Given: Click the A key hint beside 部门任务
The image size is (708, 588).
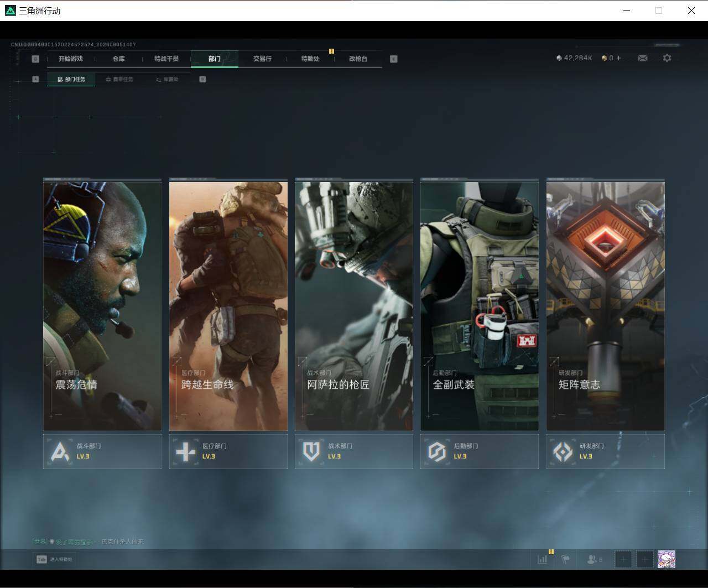Looking at the screenshot, I should 35,79.
